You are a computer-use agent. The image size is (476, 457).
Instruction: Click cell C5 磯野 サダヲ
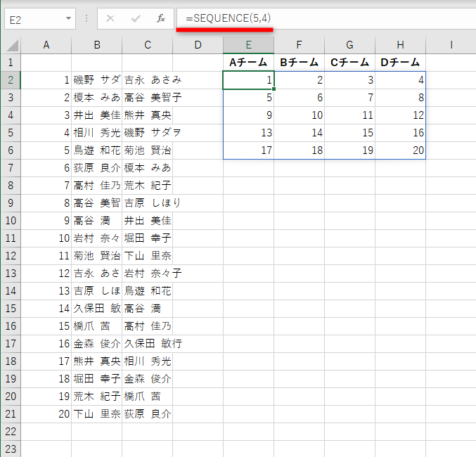[148, 133]
